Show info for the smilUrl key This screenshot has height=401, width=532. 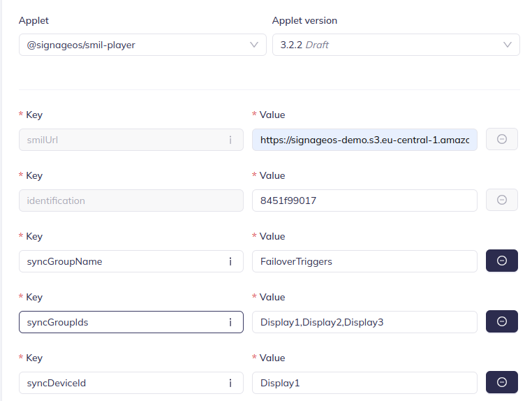pyautogui.click(x=230, y=140)
